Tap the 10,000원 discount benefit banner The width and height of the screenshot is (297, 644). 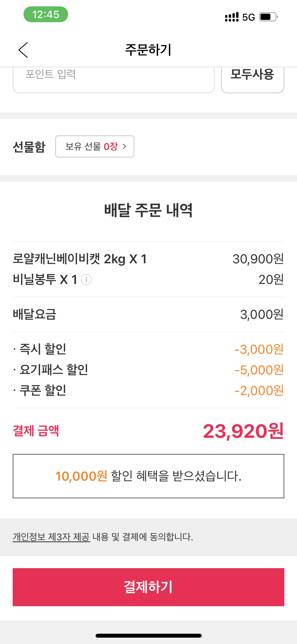pos(148,476)
